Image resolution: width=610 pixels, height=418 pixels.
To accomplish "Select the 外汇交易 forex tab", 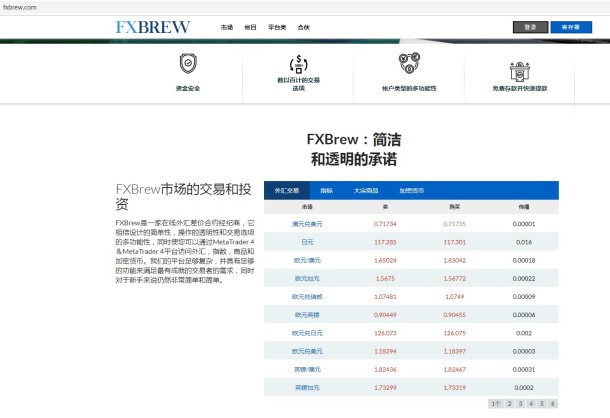I will [287, 190].
